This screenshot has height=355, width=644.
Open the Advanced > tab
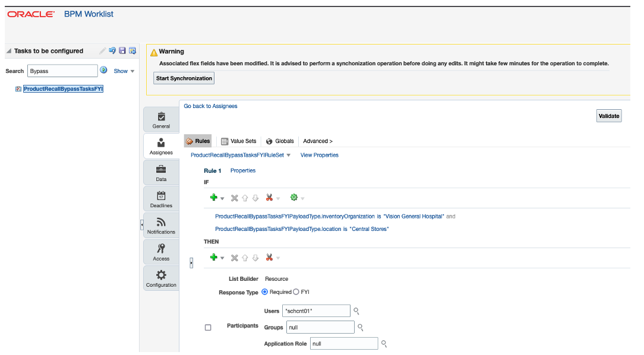point(317,141)
